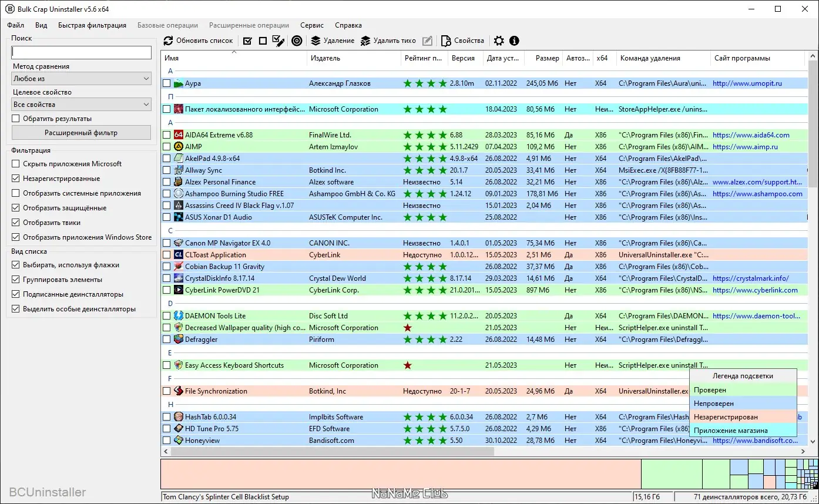The image size is (819, 504).
Task: Open the www.aida64.com website link
Action: [x=751, y=135]
